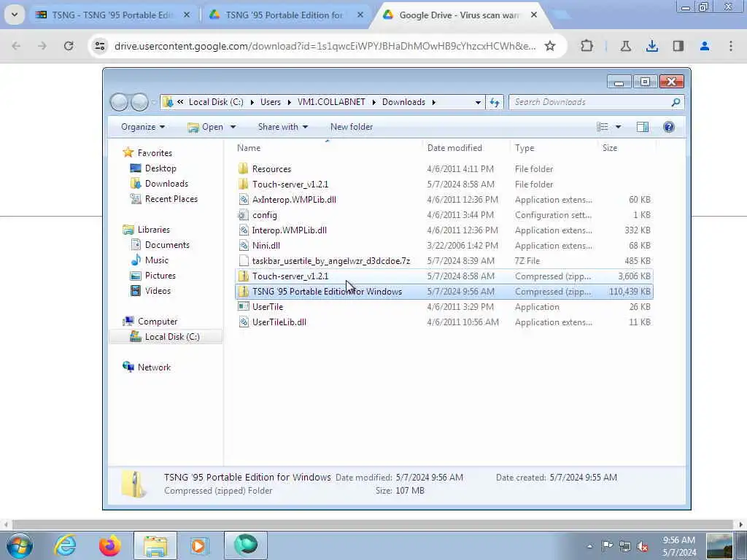Switch to TSNG '95 Portable Edition Drive tab
Screen dimensions: 747x560
(286, 15)
